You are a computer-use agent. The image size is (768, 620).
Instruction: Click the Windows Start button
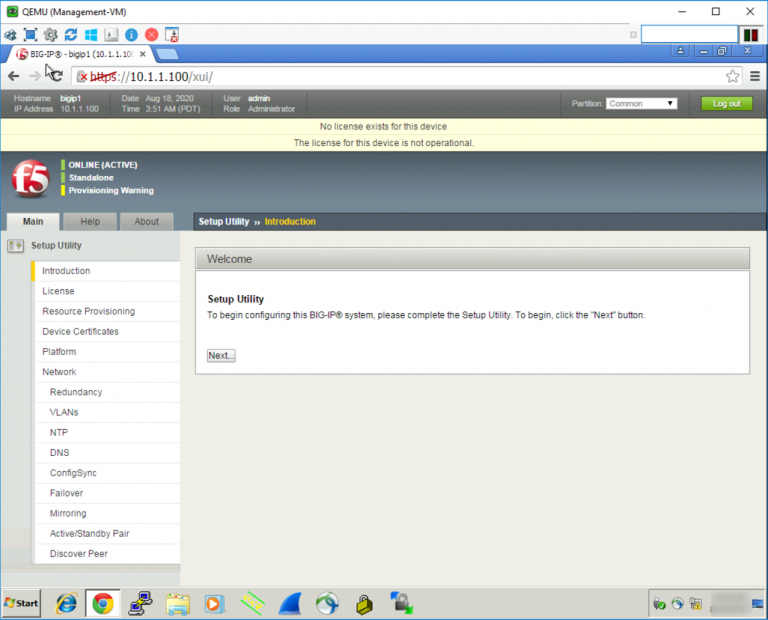pos(22,603)
